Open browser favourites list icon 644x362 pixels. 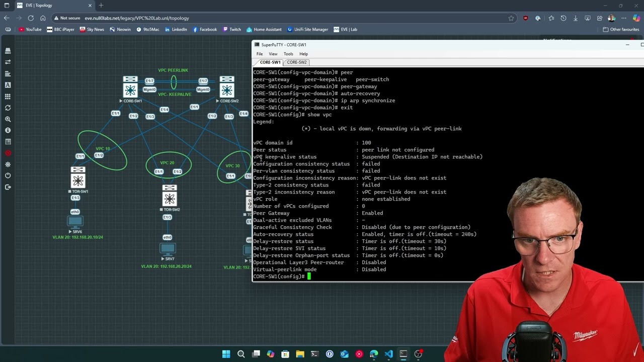pyautogui.click(x=551, y=18)
